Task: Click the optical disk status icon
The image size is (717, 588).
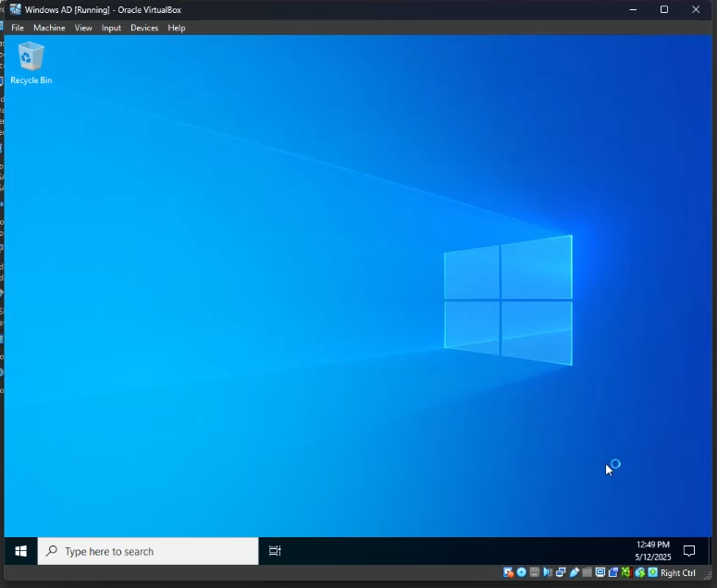Action: [521, 573]
